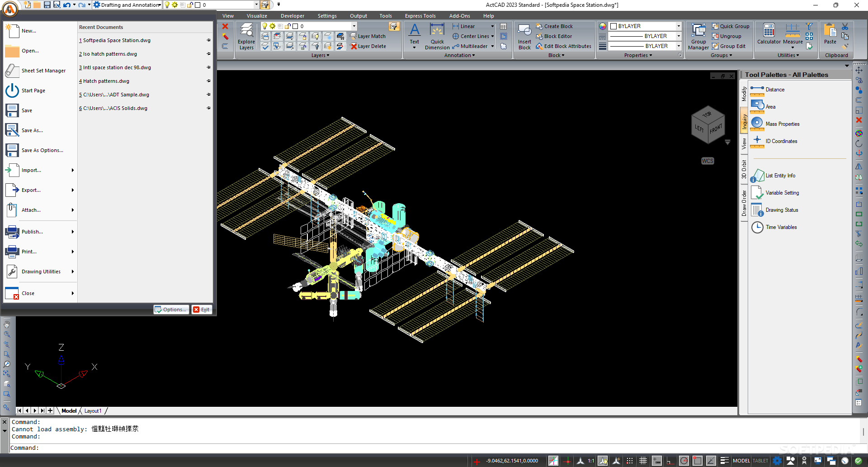
Task: Click the status bar settings gear icon
Action: (777, 461)
